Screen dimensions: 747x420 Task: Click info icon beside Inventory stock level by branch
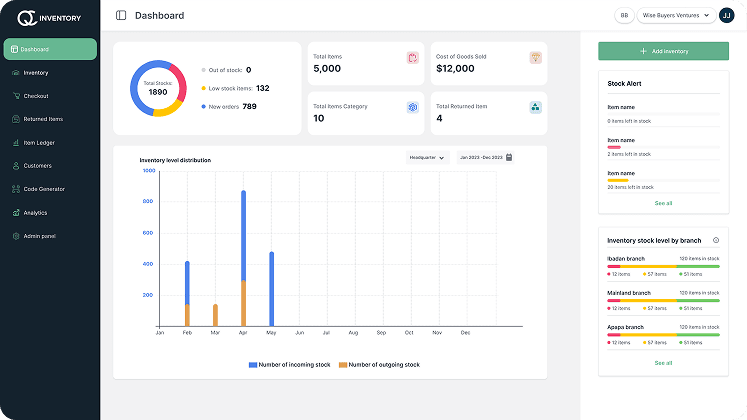pyautogui.click(x=716, y=240)
